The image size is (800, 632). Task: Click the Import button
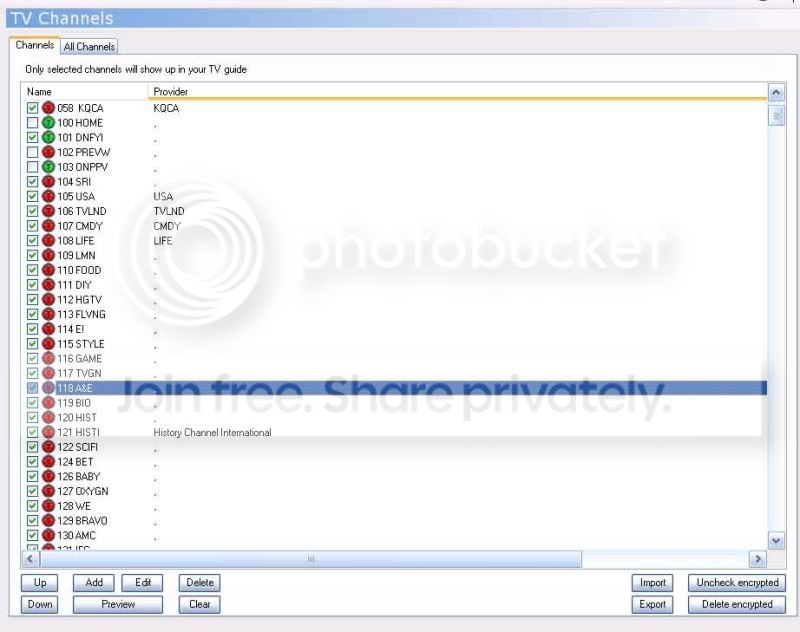click(x=653, y=583)
